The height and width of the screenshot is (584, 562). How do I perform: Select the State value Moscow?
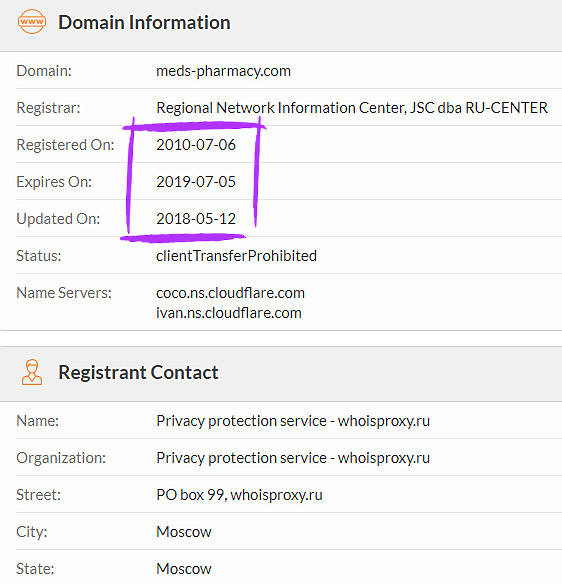[184, 568]
